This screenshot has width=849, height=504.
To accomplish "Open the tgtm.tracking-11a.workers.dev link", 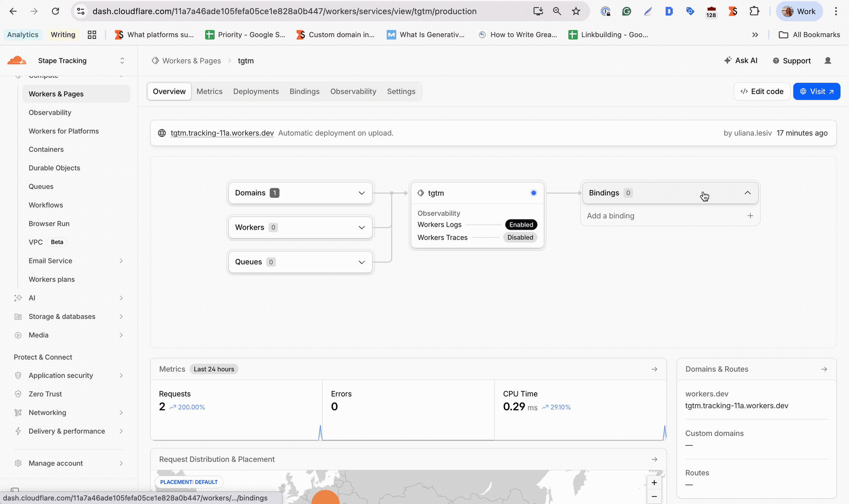I will coord(222,133).
